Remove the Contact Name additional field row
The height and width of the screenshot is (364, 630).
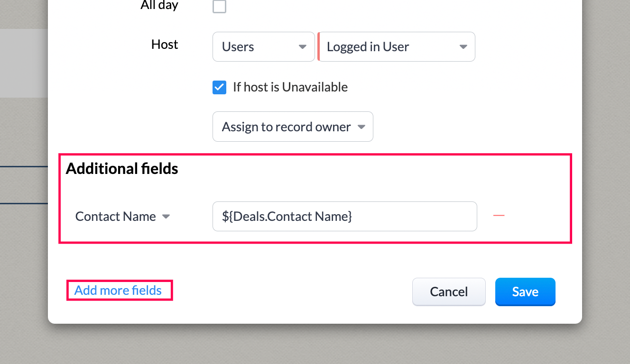tap(499, 216)
